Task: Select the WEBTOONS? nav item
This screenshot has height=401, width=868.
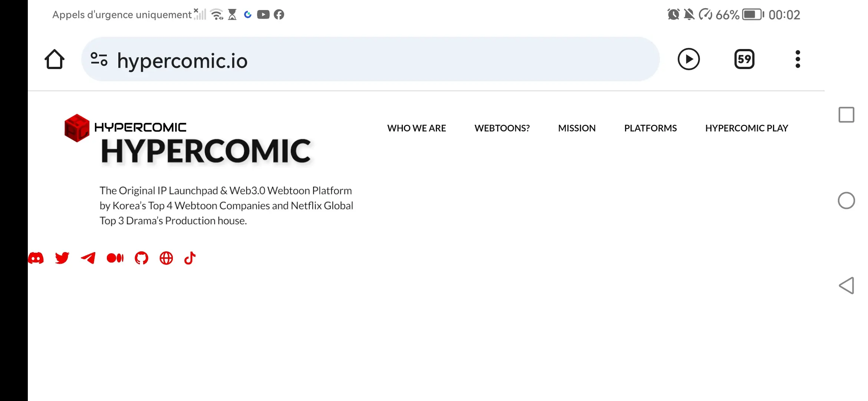Action: (x=502, y=128)
